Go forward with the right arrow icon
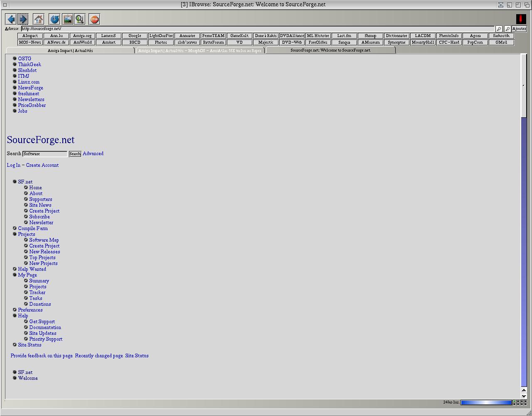Viewport: 532px width, 416px height. tap(23, 19)
